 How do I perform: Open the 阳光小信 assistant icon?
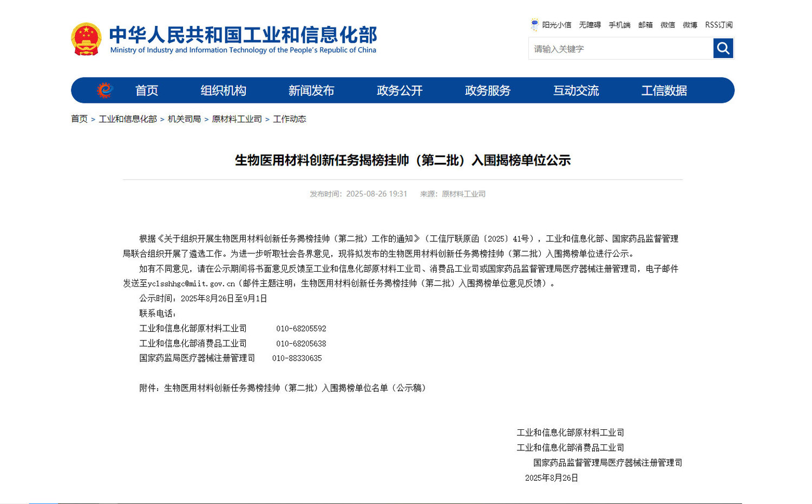tap(535, 24)
